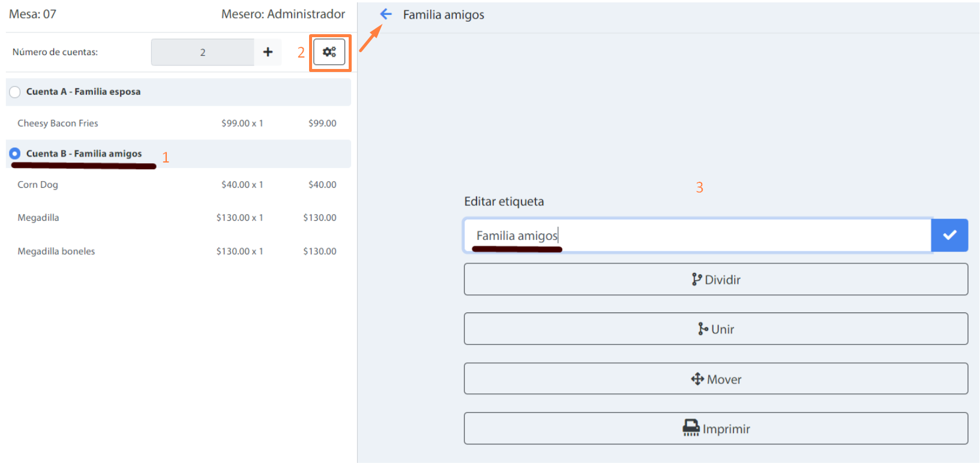Click the Editar etiqueta text field
Viewport: 980px width, 463px height.
click(x=696, y=235)
